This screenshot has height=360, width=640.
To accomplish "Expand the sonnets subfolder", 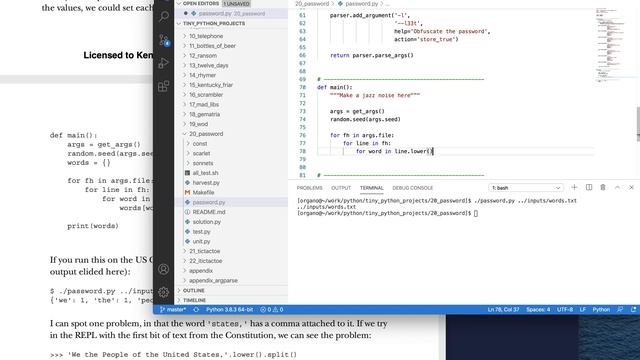I will pyautogui.click(x=202, y=163).
